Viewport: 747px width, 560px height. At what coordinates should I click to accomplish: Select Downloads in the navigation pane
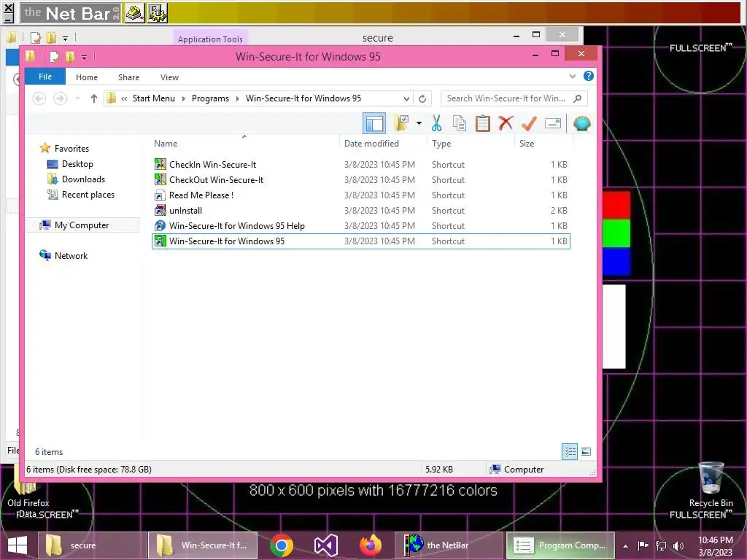click(x=83, y=179)
